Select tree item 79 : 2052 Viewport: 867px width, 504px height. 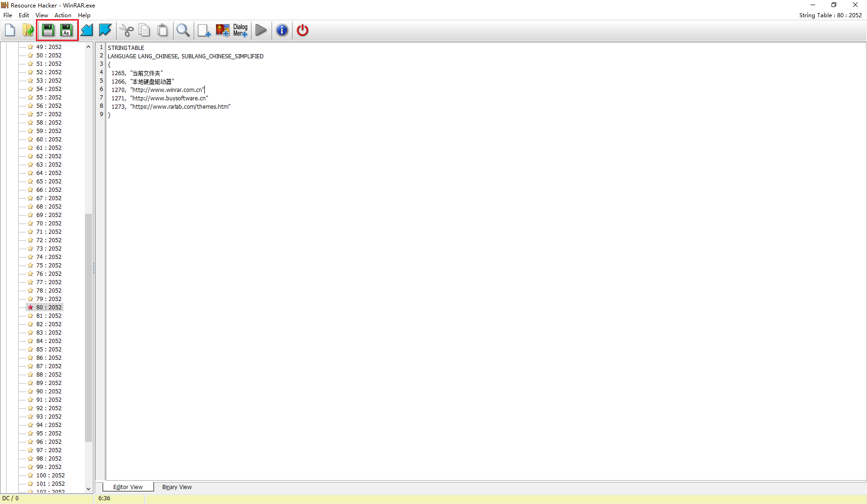49,299
